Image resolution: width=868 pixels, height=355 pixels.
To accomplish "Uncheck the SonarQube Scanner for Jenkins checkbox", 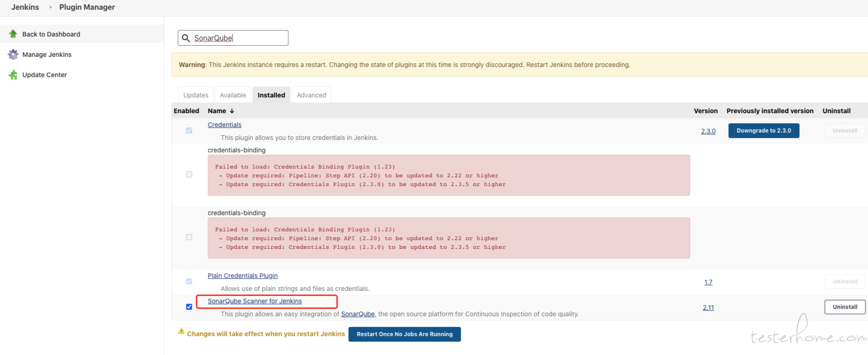I will pos(189,307).
